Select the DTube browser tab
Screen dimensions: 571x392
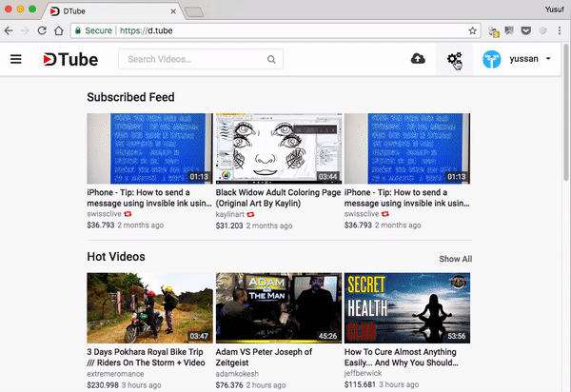[x=111, y=11]
